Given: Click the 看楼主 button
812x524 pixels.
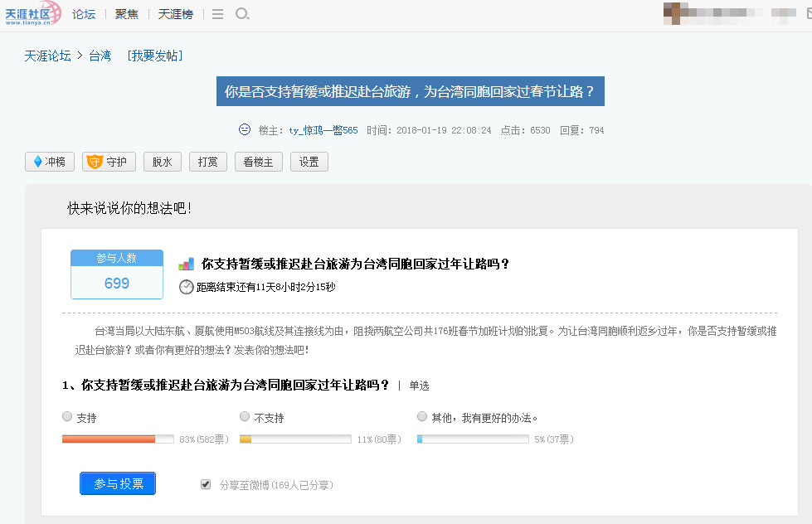Looking at the screenshot, I should point(259,162).
